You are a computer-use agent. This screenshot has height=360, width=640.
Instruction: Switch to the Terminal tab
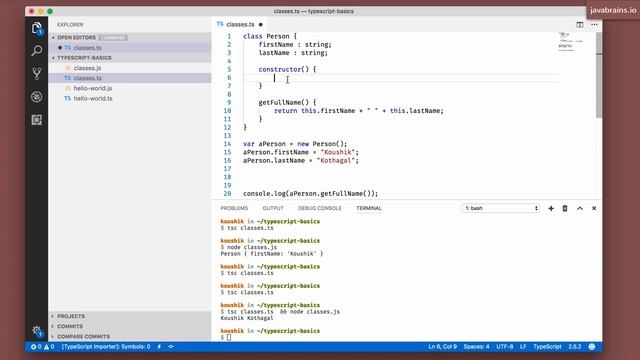(369, 208)
